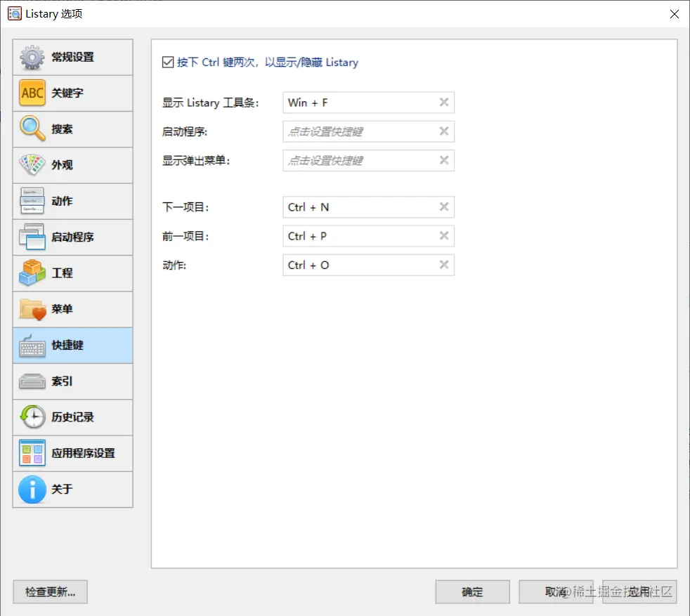Screen dimensions: 690x616
Task: Click the 前一项目 label
Action: pos(185,236)
